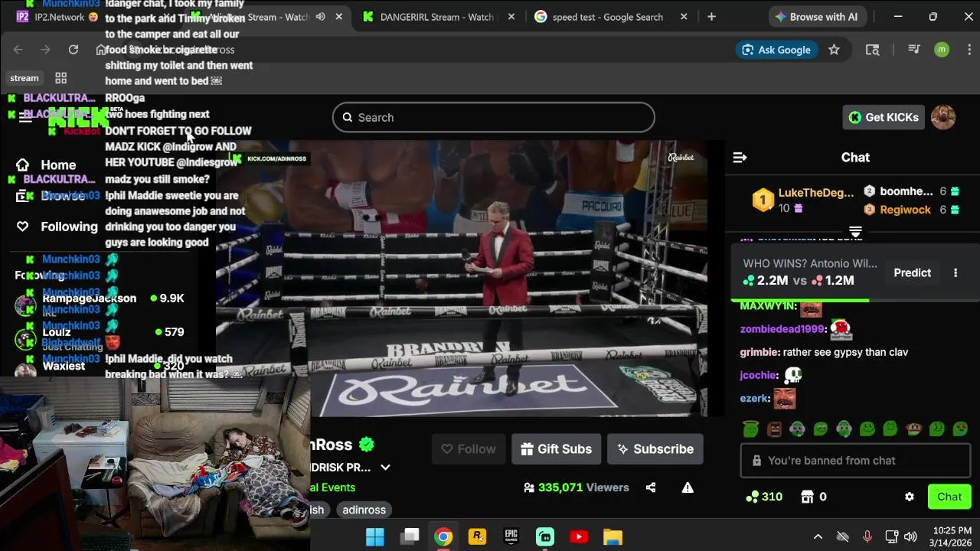Click the Predict button
Screen dimensions: 980x551
[x=913, y=272]
